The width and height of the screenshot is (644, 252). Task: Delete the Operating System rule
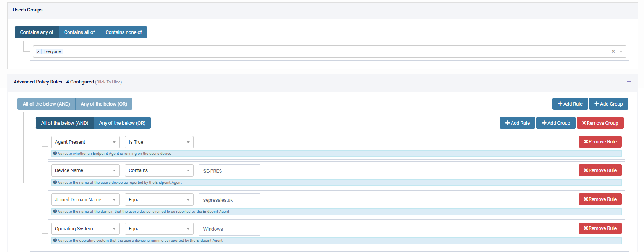600,228
